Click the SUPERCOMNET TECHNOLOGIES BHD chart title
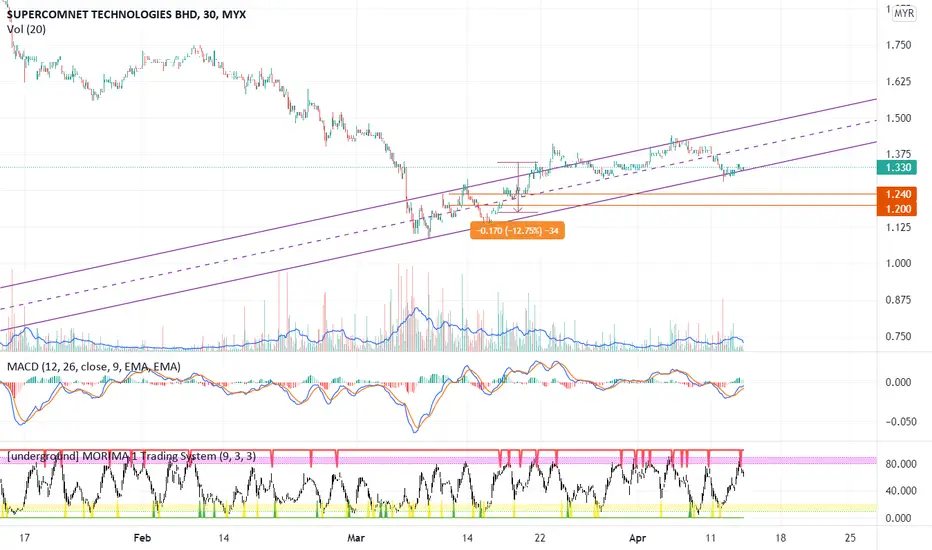This screenshot has width=932, height=550. click(126, 14)
